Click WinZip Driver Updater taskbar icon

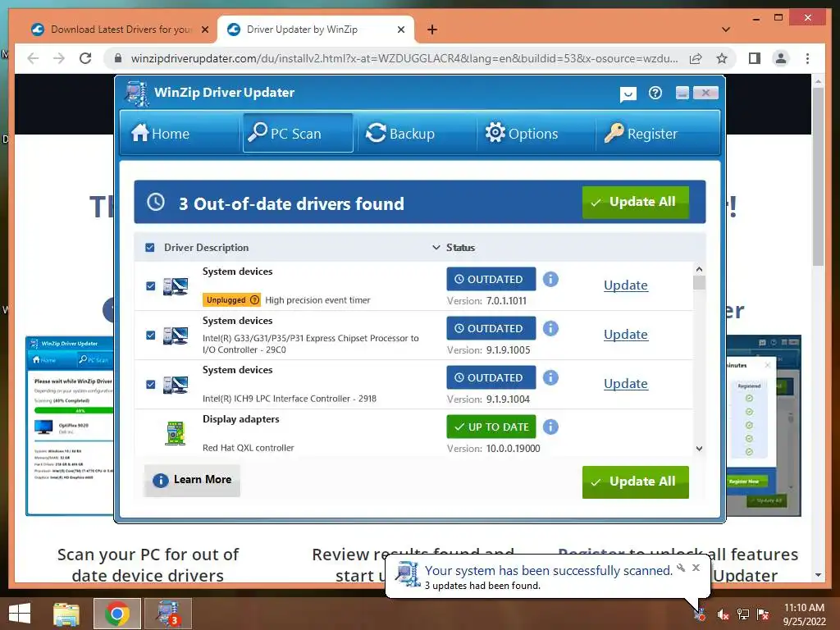coord(167,614)
